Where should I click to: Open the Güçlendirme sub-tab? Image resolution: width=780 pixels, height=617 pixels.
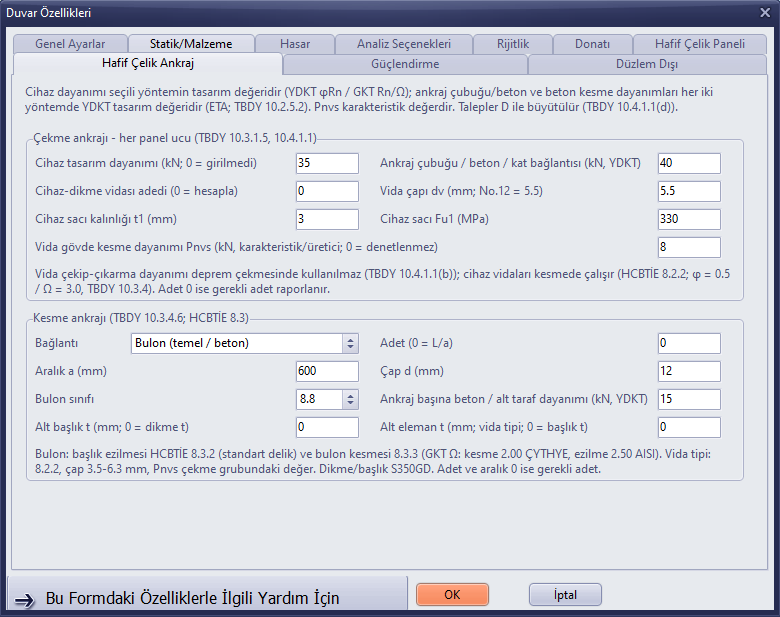coord(405,64)
